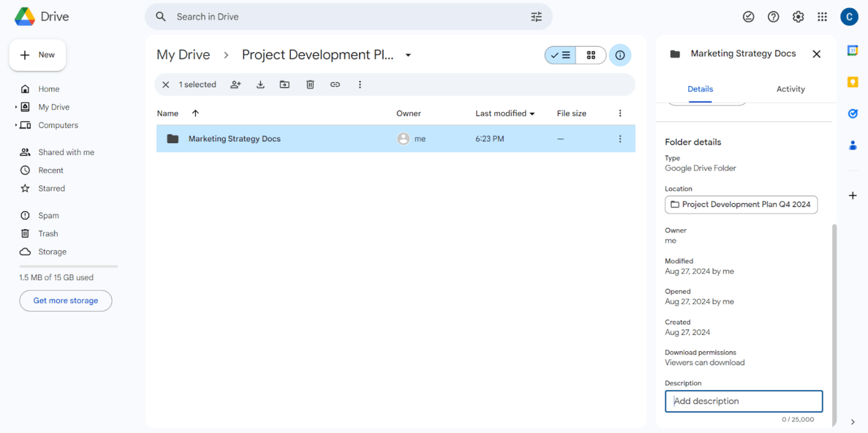
Task: Close the Marketing Strategy Docs details panel
Action: tap(817, 54)
